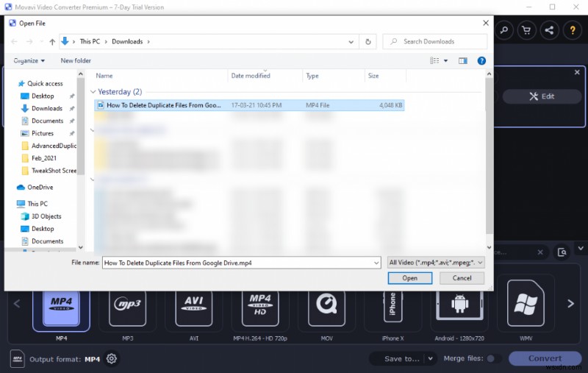The height and width of the screenshot is (373, 588).
Task: Open the File name combo box dropdown
Action: pos(376,263)
